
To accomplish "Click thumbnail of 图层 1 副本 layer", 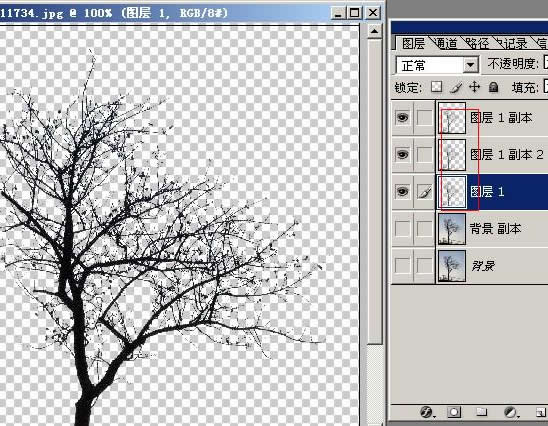I will 452,118.
